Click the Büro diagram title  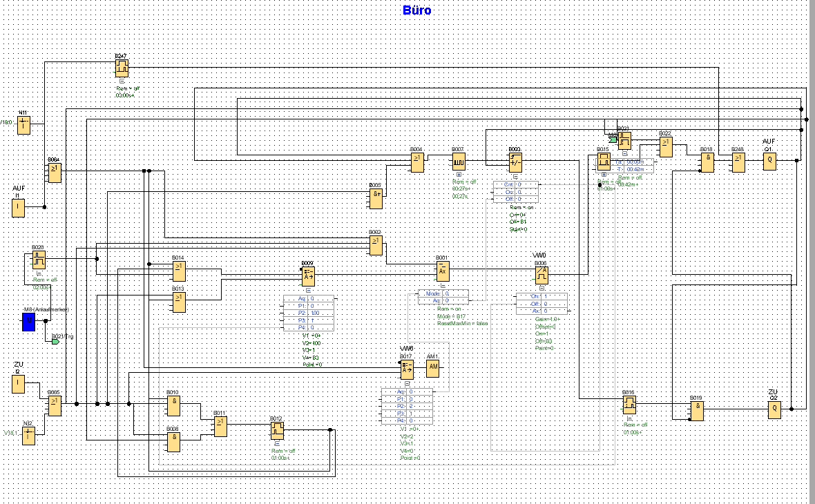point(416,10)
